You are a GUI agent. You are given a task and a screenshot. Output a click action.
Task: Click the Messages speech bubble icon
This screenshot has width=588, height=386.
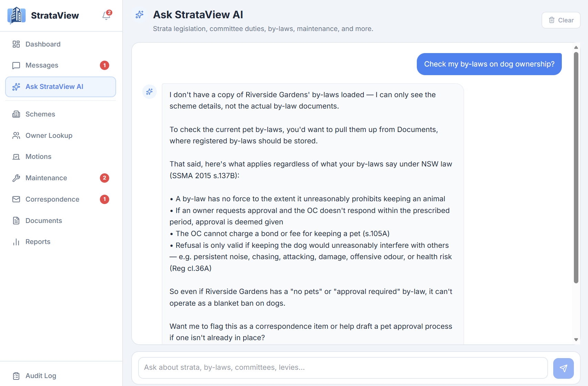(16, 65)
